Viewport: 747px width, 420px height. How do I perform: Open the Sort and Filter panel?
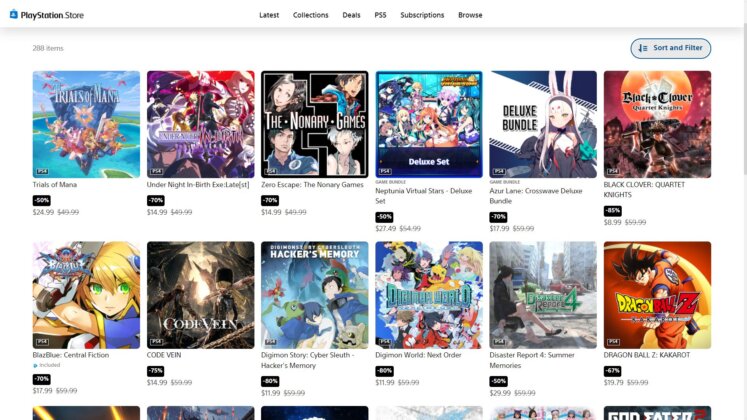[x=670, y=48]
